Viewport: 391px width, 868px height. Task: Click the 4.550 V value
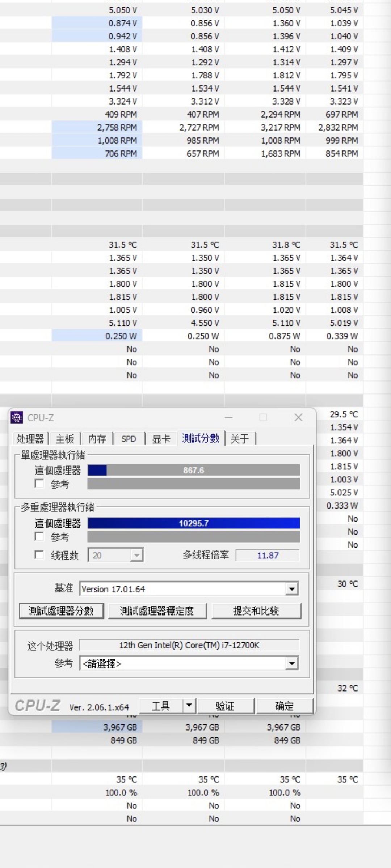tap(205, 323)
